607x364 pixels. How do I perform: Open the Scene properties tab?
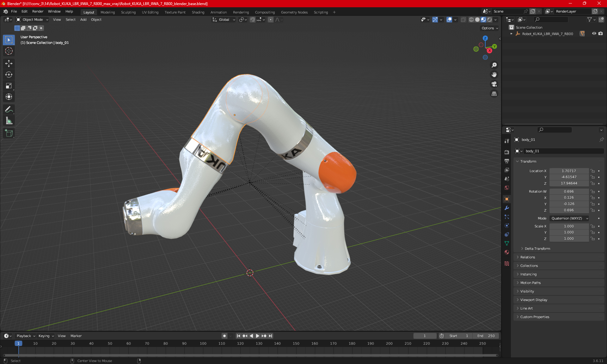tap(507, 179)
